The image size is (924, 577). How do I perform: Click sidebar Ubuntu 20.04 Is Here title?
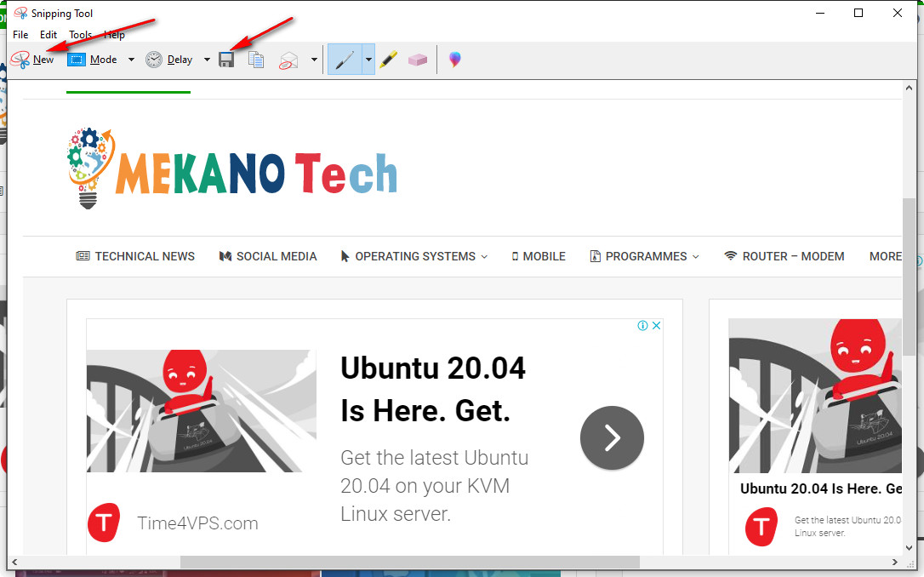(x=821, y=488)
